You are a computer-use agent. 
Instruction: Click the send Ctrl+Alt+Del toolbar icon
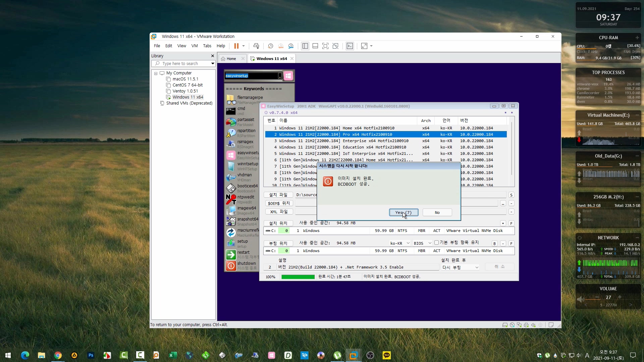click(x=256, y=46)
